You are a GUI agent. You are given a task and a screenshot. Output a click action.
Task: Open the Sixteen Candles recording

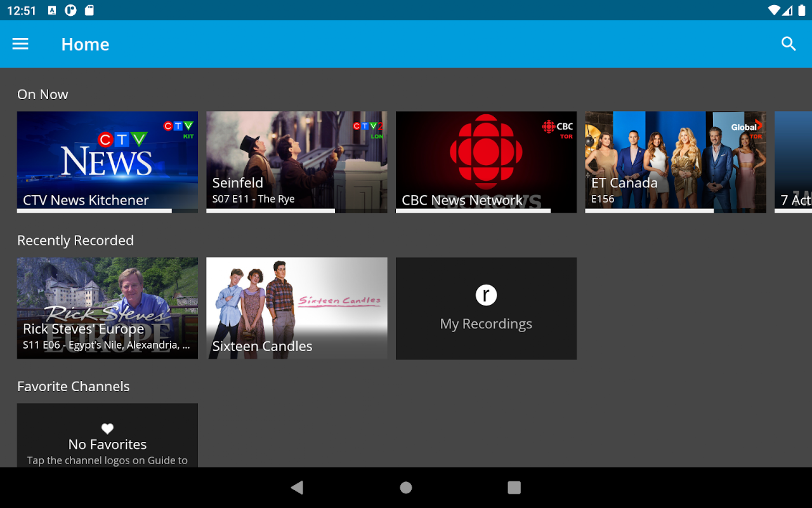click(297, 308)
